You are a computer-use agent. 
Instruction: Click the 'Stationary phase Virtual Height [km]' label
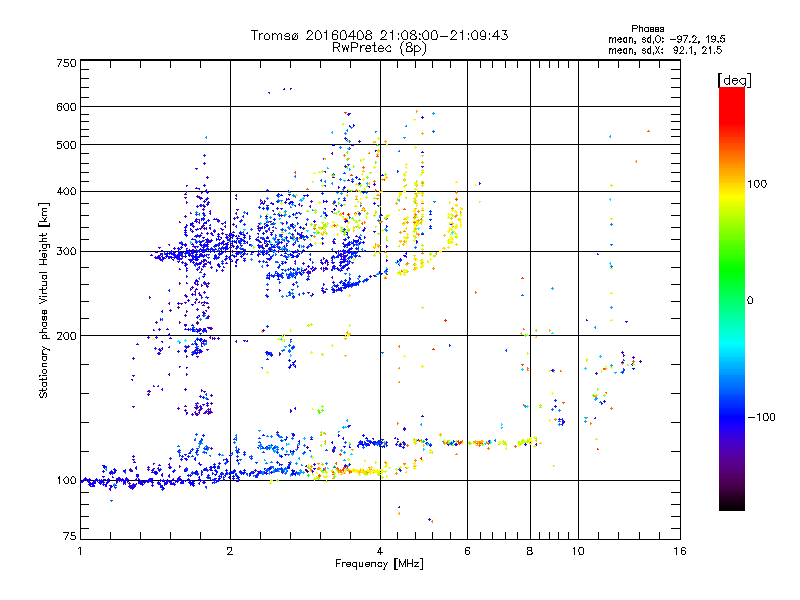44,300
